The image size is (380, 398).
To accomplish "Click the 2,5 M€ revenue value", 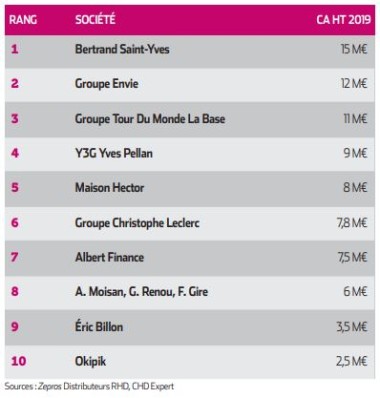I will click(352, 361).
